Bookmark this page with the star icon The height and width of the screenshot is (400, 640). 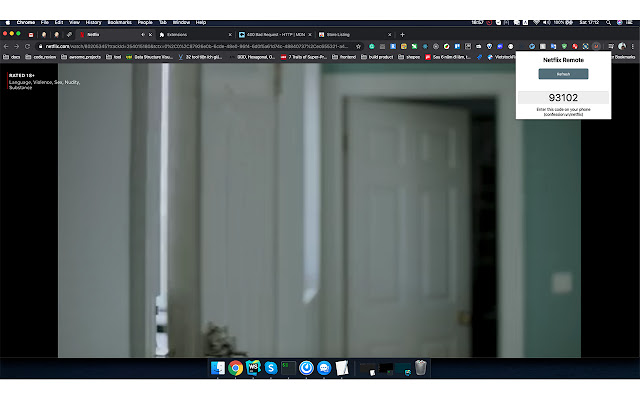pyautogui.click(x=358, y=47)
